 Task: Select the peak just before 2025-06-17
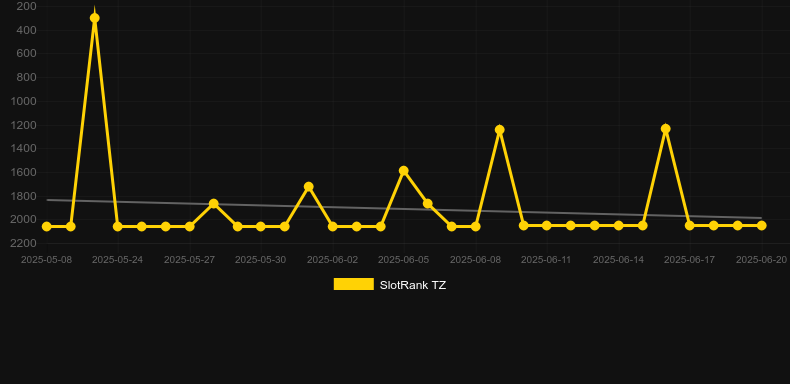666,129
